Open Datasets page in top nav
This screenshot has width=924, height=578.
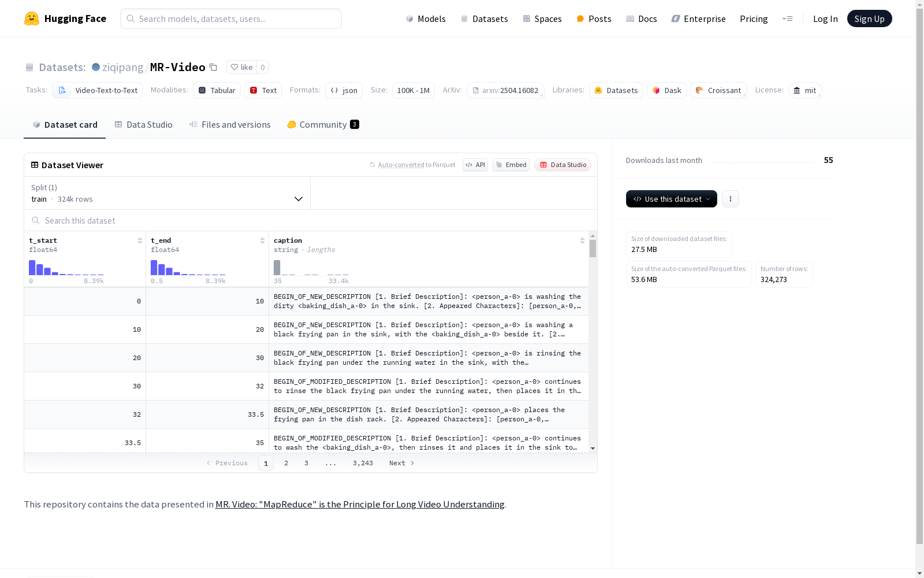coord(484,18)
